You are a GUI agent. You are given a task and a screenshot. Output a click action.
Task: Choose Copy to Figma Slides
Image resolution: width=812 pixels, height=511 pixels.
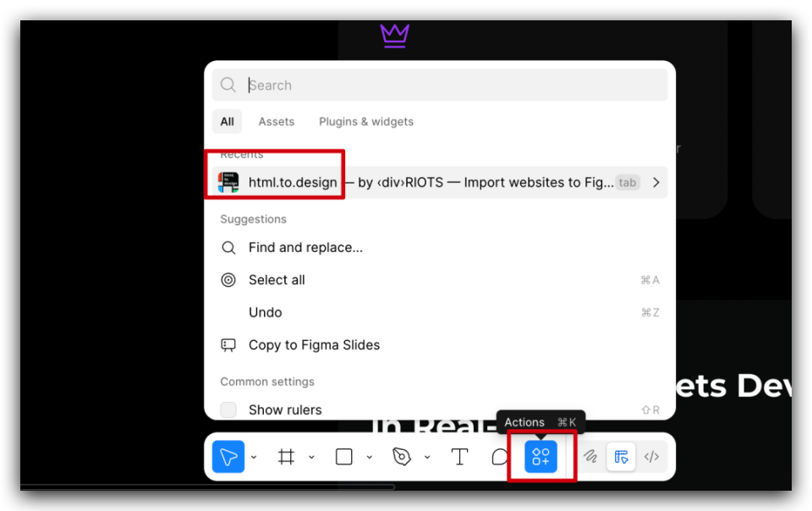[440, 345]
